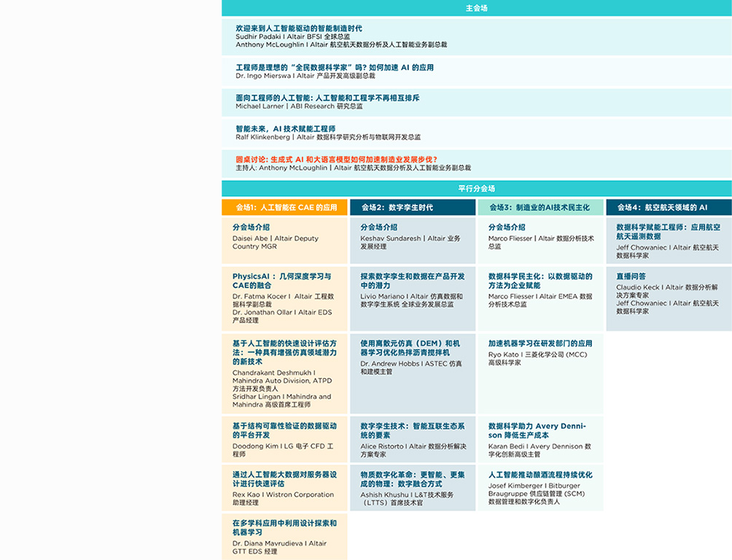Click the '人工智能推动酿酒流程持续优化' title
The image size is (732, 560).
pos(540,475)
